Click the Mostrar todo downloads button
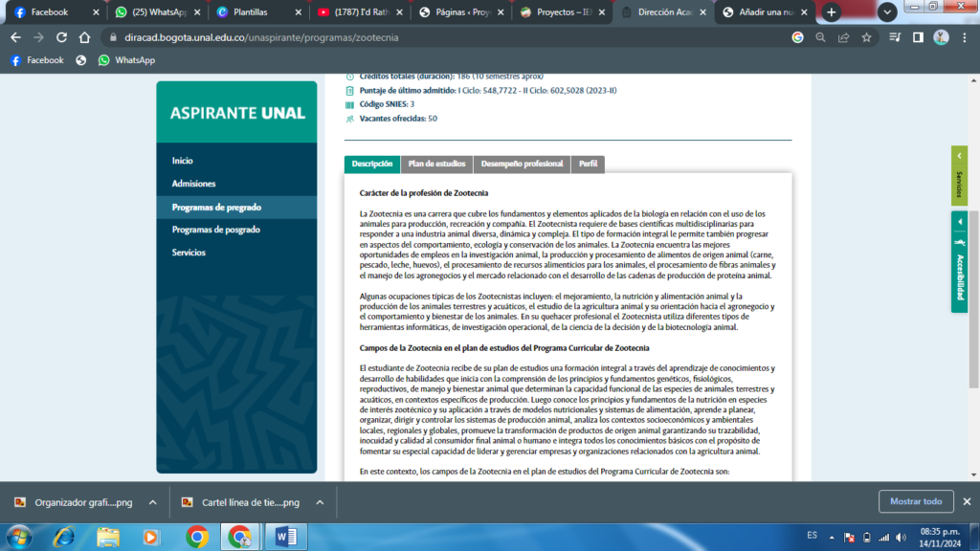The height and width of the screenshot is (551, 980). click(x=915, y=501)
